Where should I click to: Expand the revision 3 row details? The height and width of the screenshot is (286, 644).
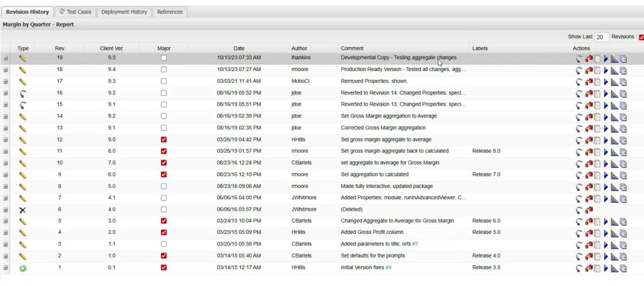tap(5, 244)
